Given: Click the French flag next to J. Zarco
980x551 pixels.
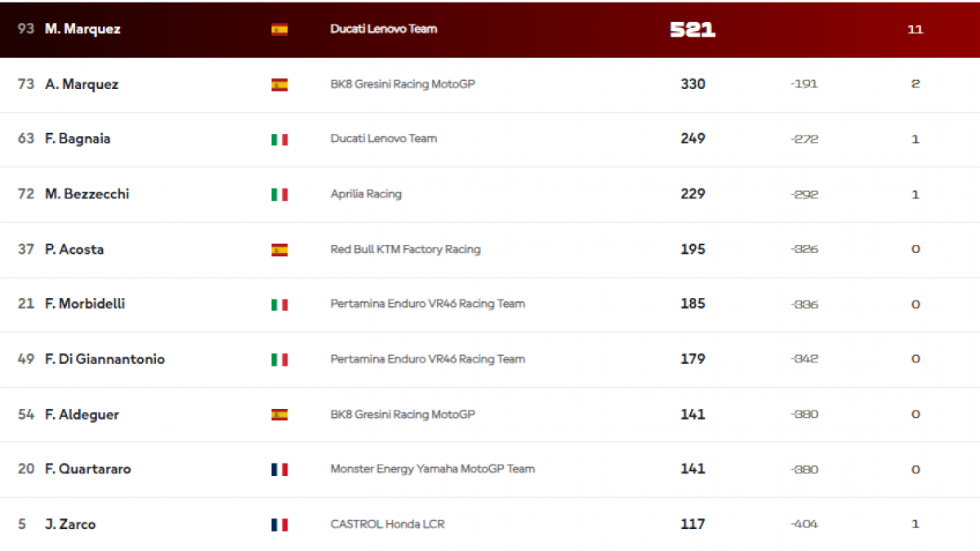Looking at the screenshot, I should tap(279, 525).
